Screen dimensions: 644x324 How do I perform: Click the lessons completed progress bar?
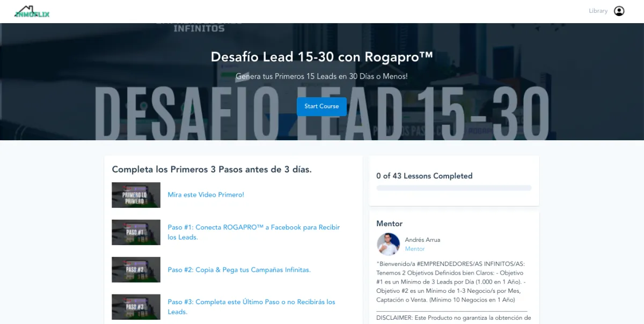click(454, 188)
